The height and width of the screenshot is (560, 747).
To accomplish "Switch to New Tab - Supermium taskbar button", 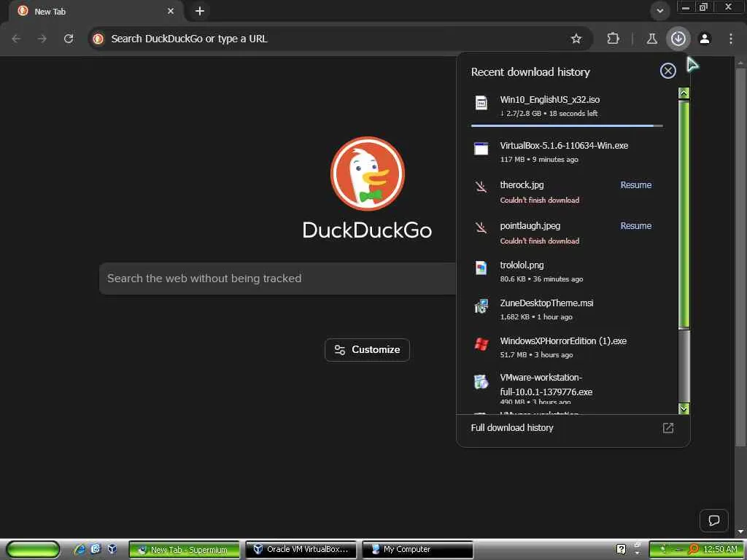I will (185, 550).
